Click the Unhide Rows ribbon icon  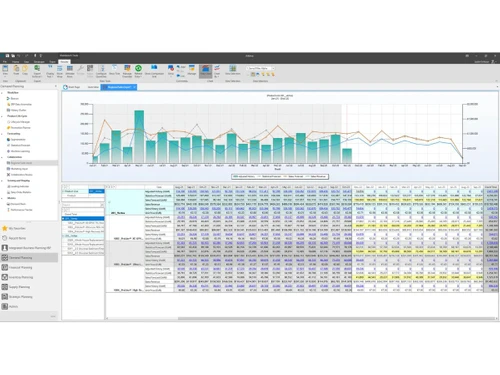[70, 71]
